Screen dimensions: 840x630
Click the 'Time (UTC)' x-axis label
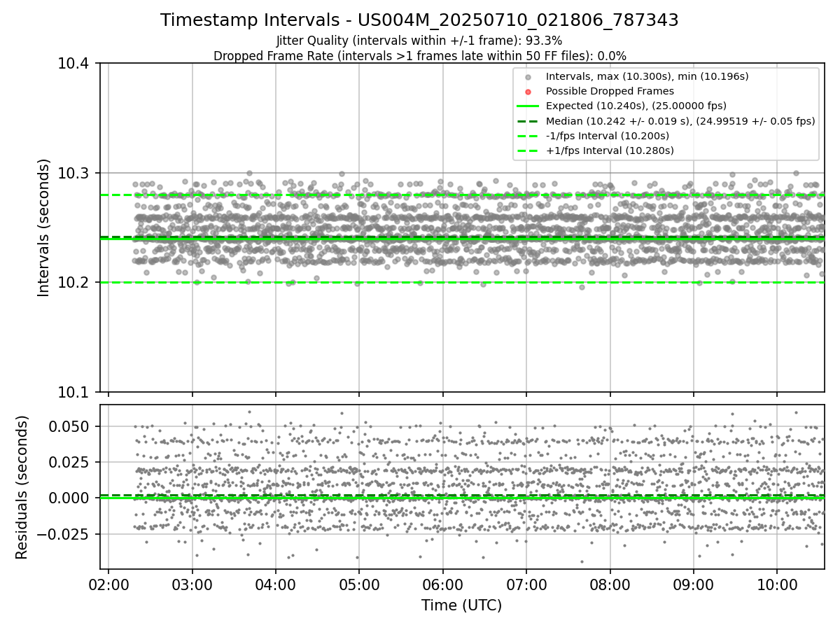tap(461, 605)
